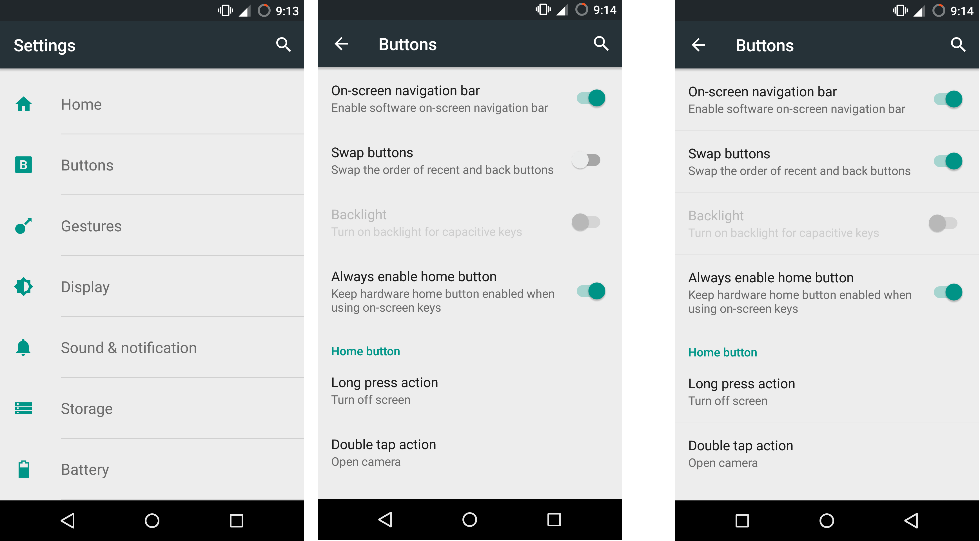The width and height of the screenshot is (980, 541).
Task: Click the Home icon in Settings sidebar
Action: pos(24,103)
